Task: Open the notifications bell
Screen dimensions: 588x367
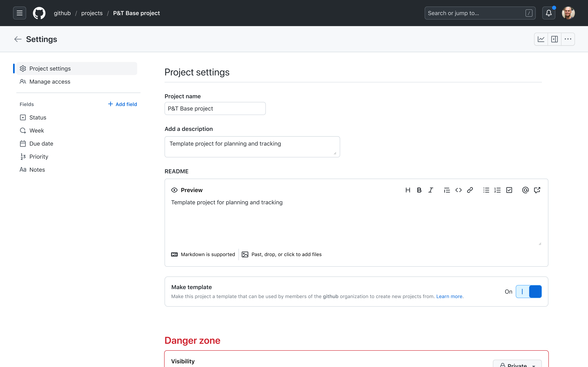Action: click(x=549, y=13)
